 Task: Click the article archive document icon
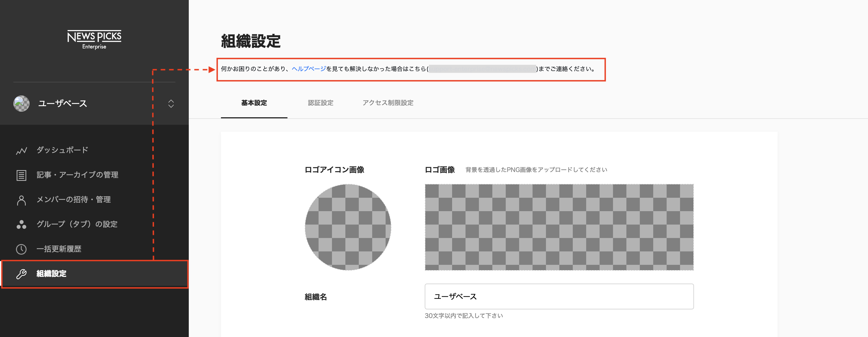tap(21, 175)
